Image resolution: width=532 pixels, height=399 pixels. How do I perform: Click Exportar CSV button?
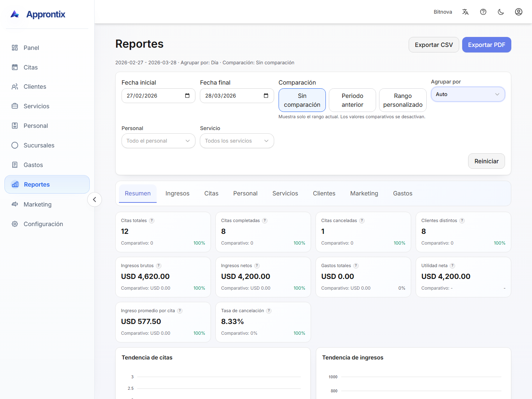pyautogui.click(x=434, y=45)
